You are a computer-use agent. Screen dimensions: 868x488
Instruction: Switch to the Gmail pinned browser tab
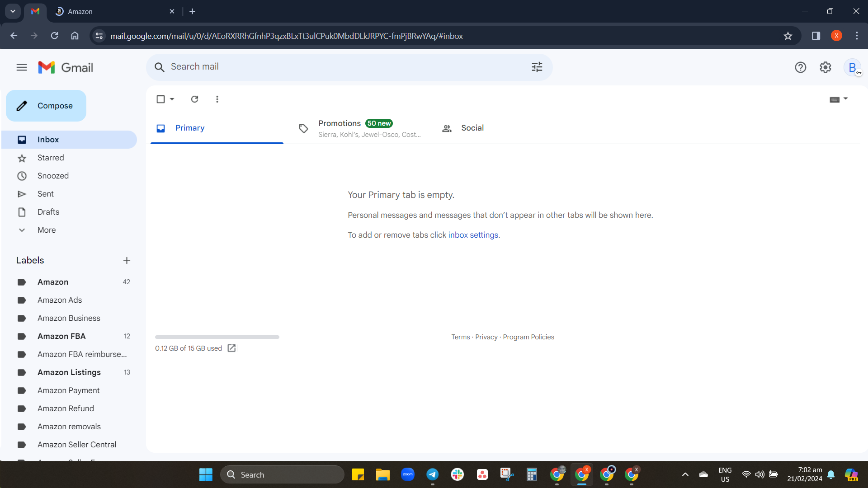point(35,11)
